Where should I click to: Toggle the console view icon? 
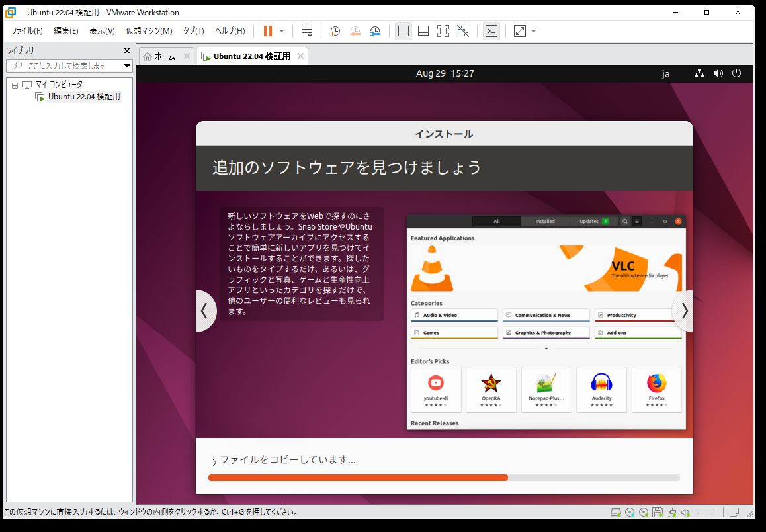coord(491,31)
